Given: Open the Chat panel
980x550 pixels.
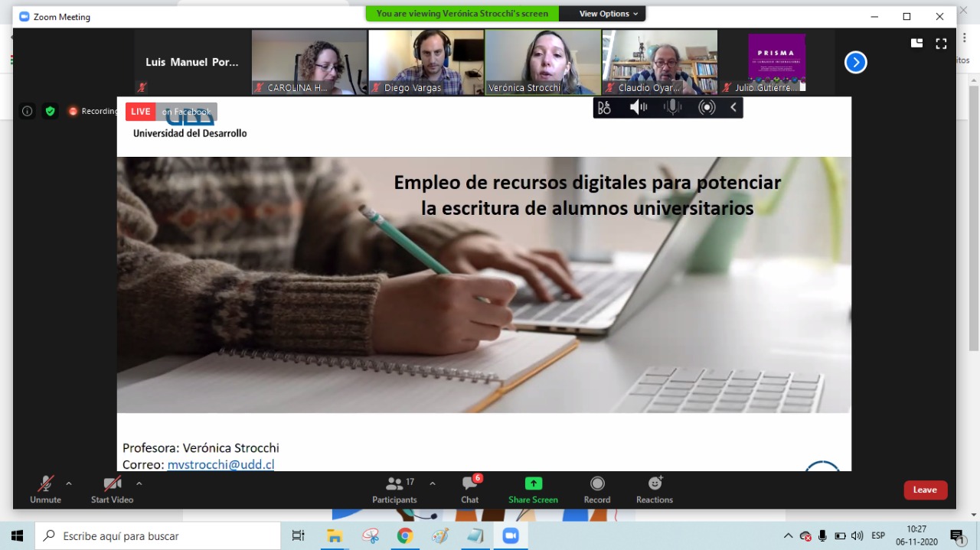Looking at the screenshot, I should (x=470, y=490).
